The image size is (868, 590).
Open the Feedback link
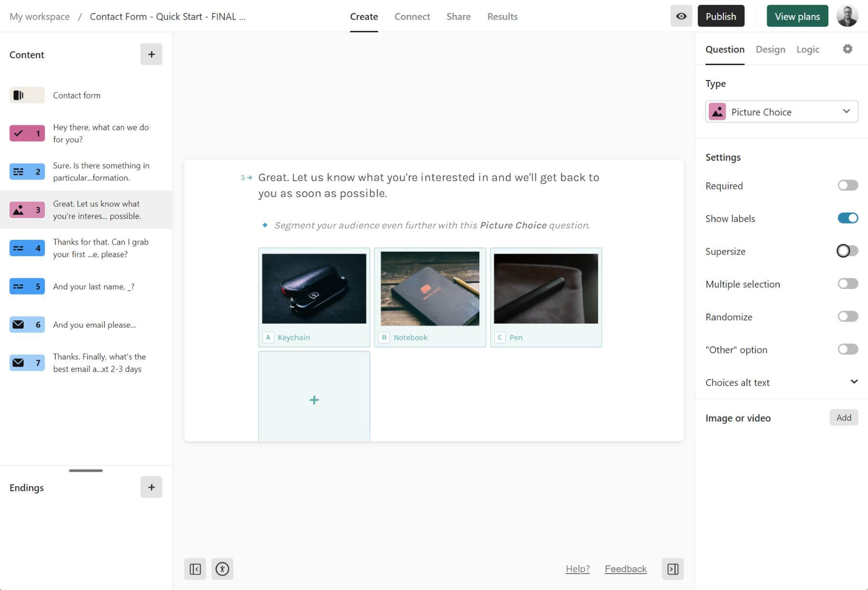(625, 569)
